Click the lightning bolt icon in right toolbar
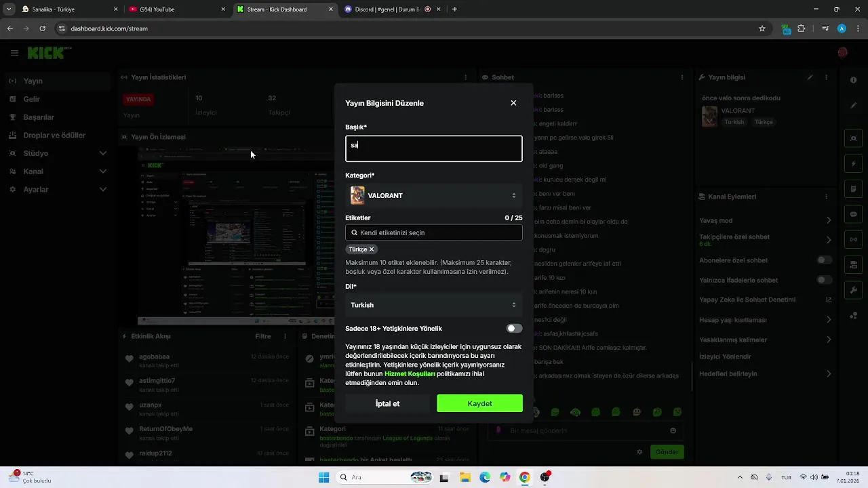The width and height of the screenshot is (868, 488). (x=853, y=164)
